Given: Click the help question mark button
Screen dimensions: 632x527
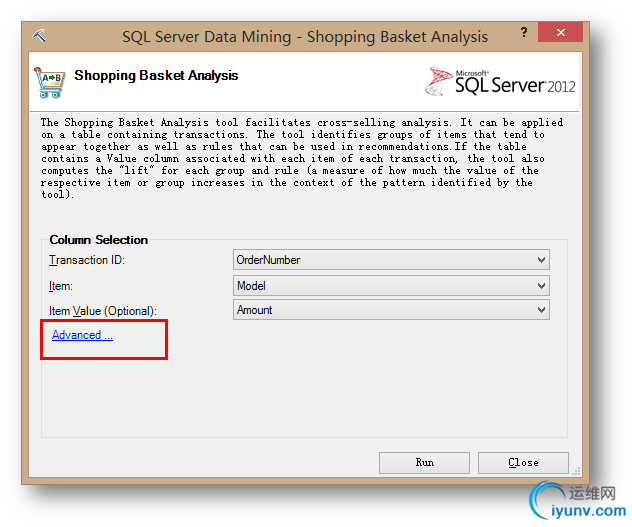Looking at the screenshot, I should pos(524,32).
